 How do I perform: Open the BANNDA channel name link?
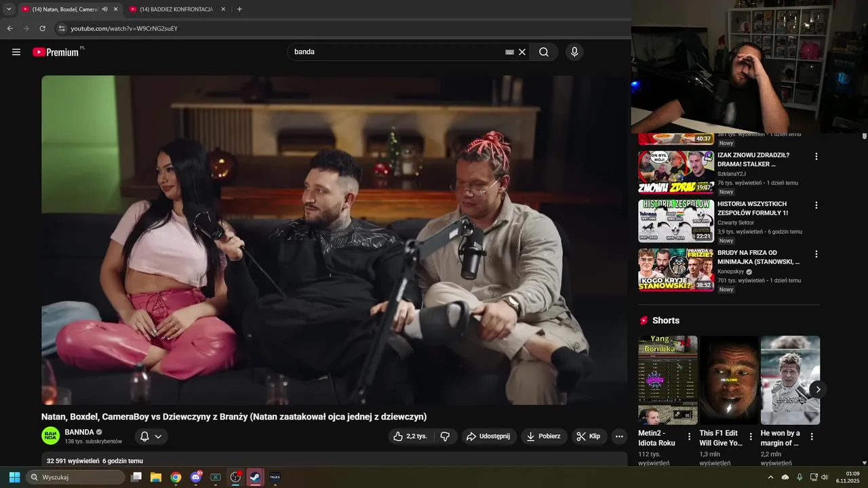click(79, 432)
